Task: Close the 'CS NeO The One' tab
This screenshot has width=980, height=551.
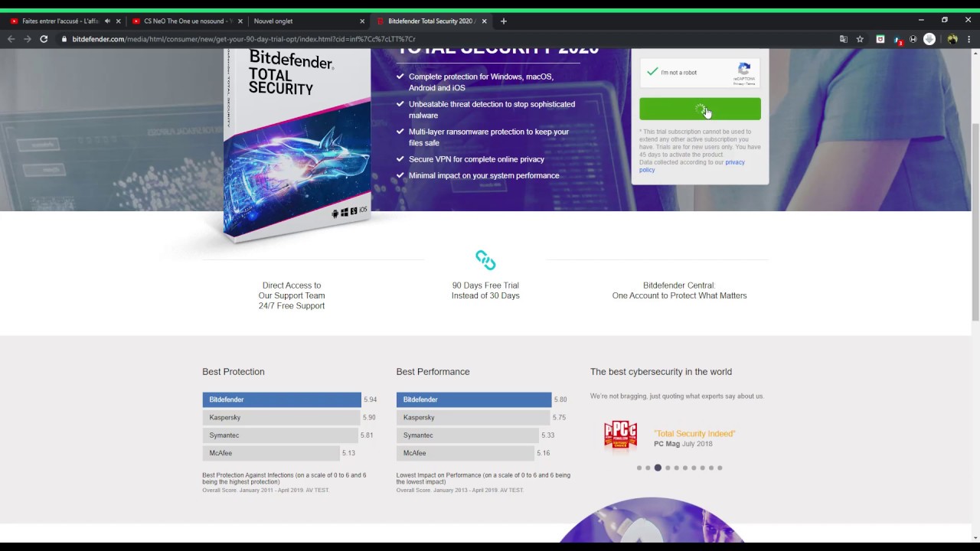Action: tap(240, 21)
